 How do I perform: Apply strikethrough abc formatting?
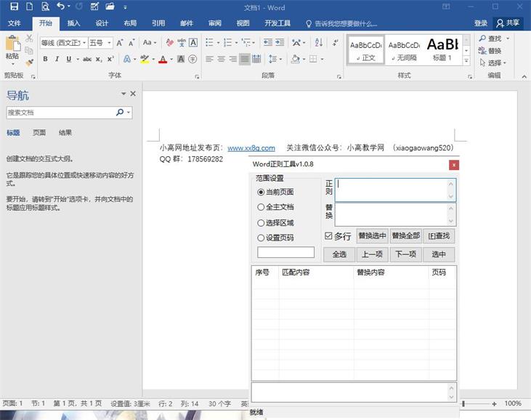point(87,60)
